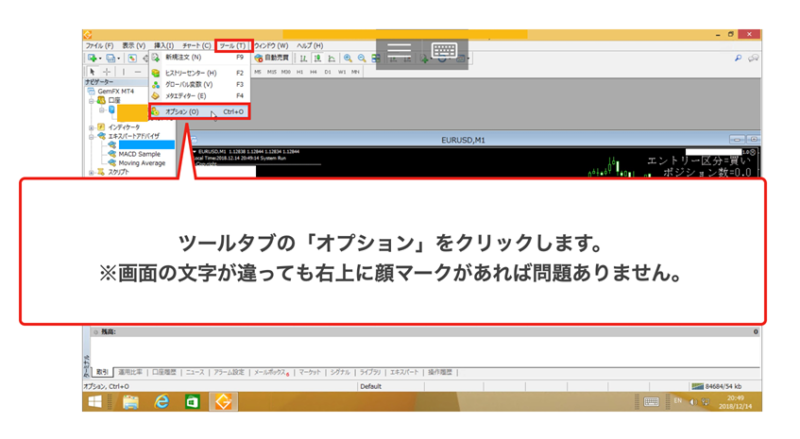Switch chart to bar chart style
The image size is (800, 439).
(304, 58)
